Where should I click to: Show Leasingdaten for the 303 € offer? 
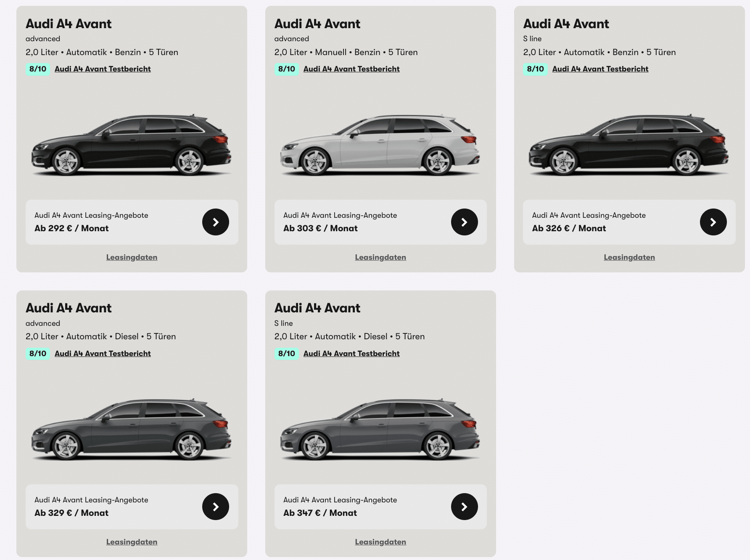(x=380, y=257)
